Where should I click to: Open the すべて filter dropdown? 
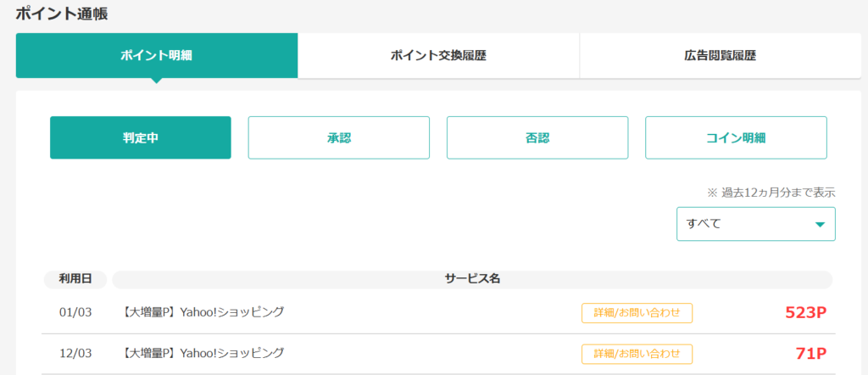point(754,224)
